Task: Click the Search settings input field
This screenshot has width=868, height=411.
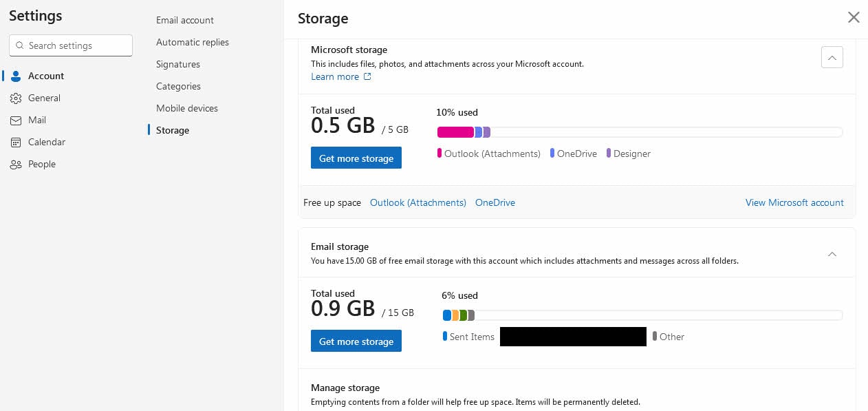Action: tap(71, 45)
